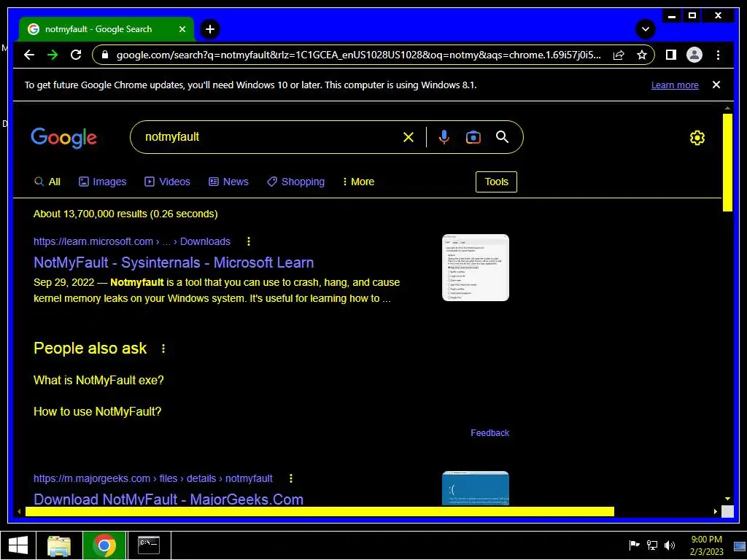Click the scroll down arrow
Image resolution: width=747 pixels, height=560 pixels.
(x=727, y=499)
